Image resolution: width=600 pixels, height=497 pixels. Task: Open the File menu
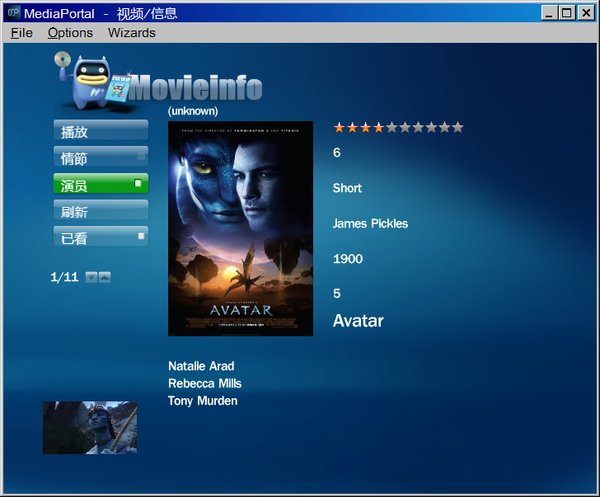pyautogui.click(x=21, y=33)
